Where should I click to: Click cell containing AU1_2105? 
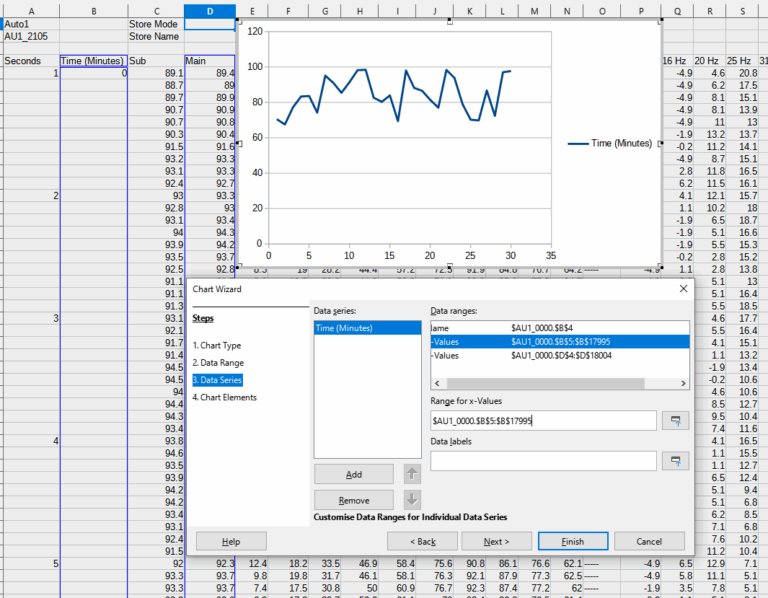click(31, 36)
